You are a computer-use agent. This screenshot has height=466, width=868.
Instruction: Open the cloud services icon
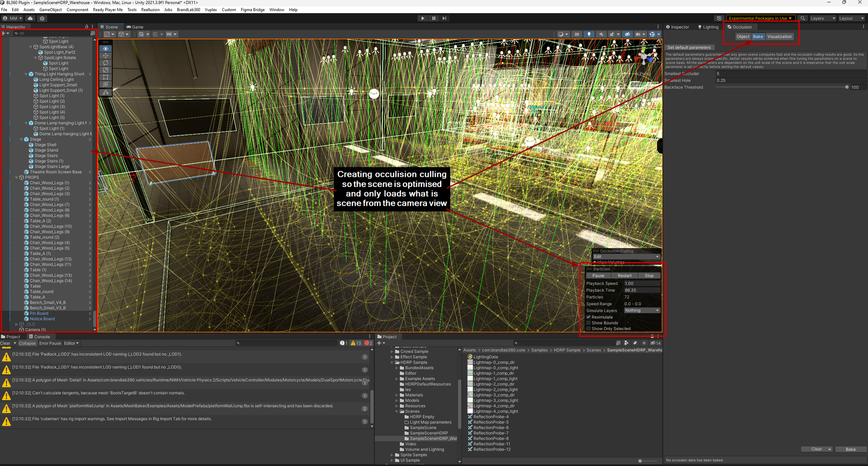tap(30, 18)
